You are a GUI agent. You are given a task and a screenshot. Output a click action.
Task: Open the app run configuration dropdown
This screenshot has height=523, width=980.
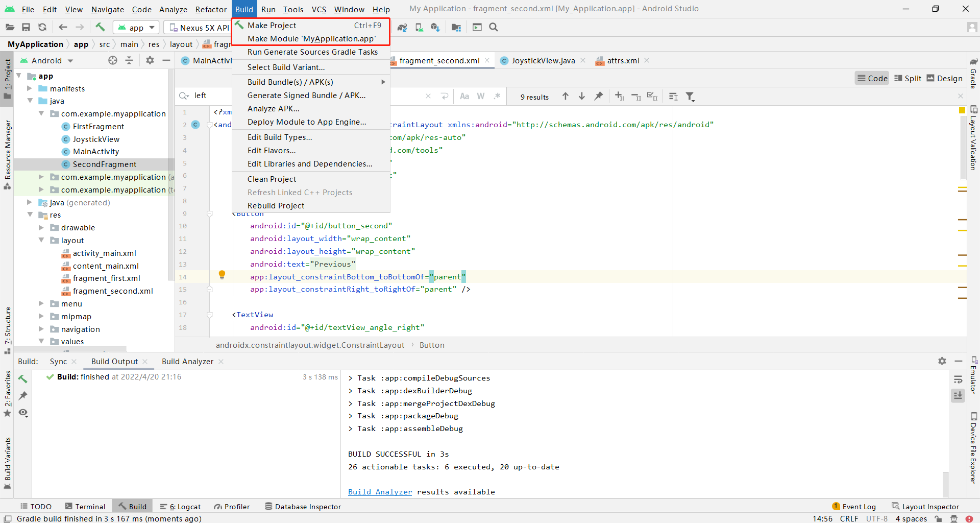pyautogui.click(x=136, y=28)
